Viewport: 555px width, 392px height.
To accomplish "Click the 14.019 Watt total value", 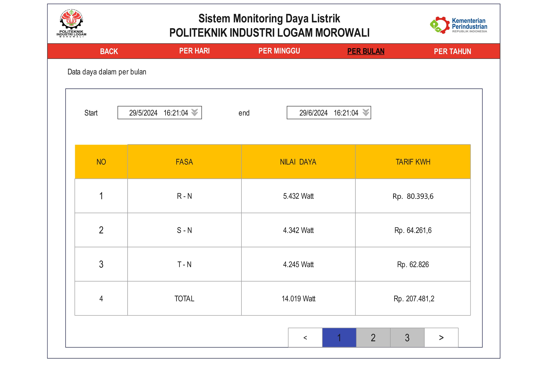I will coord(298,299).
